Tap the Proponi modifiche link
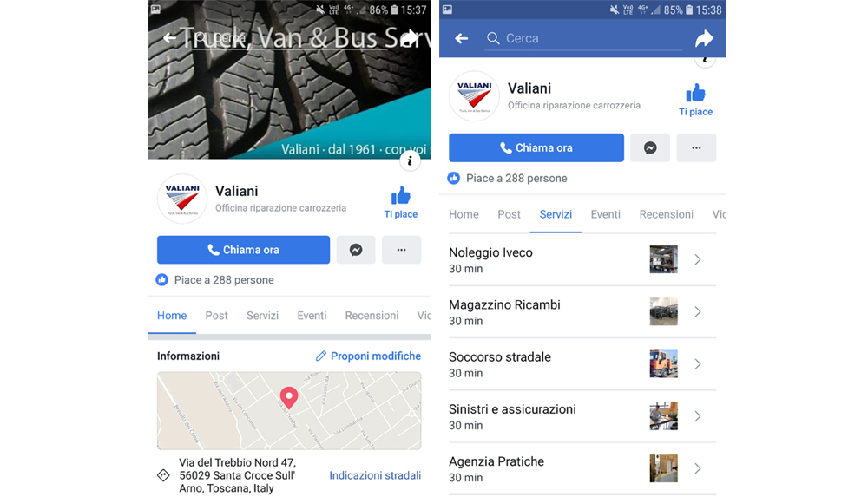 pos(368,356)
